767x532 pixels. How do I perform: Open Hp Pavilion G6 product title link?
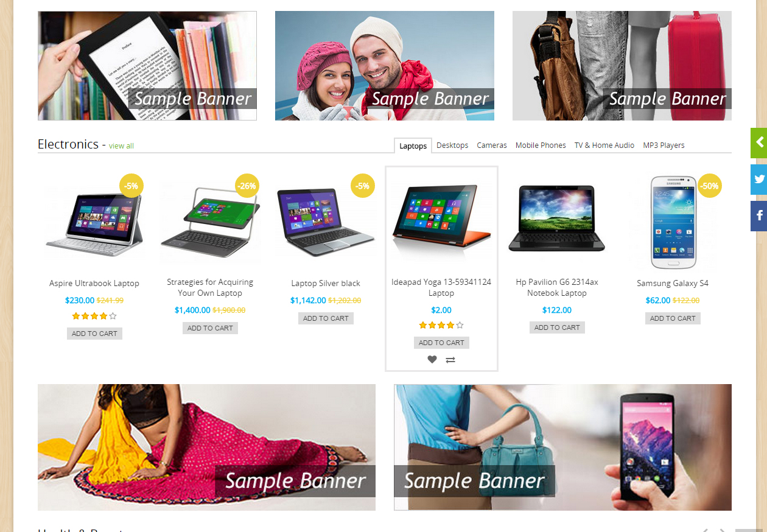(557, 287)
